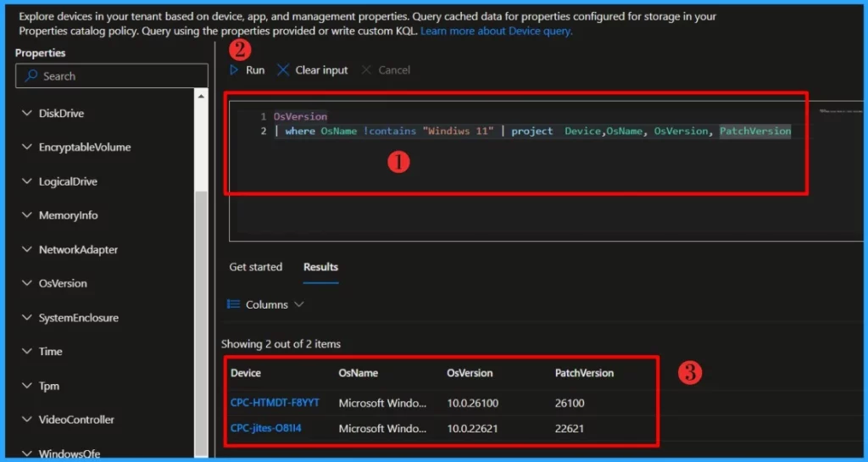Image resolution: width=868 pixels, height=462 pixels.
Task: Click the Showing 2 out of 2 items text
Action: pos(281,343)
